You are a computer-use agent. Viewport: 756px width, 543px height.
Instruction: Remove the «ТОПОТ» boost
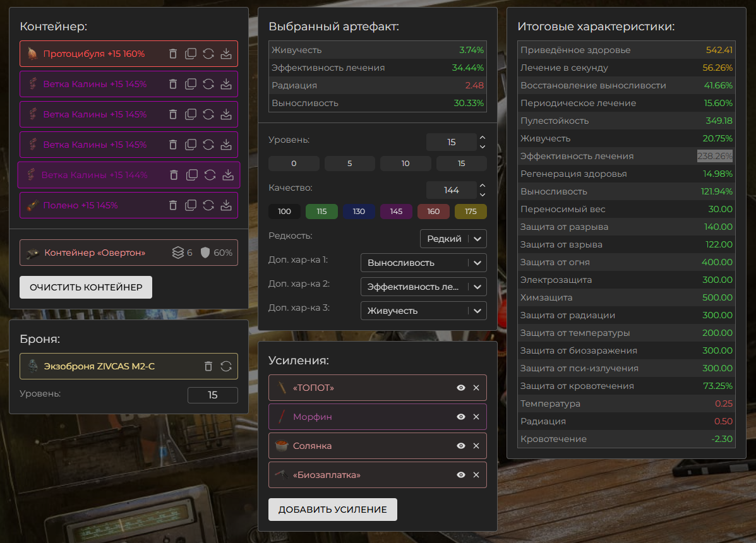[476, 388]
